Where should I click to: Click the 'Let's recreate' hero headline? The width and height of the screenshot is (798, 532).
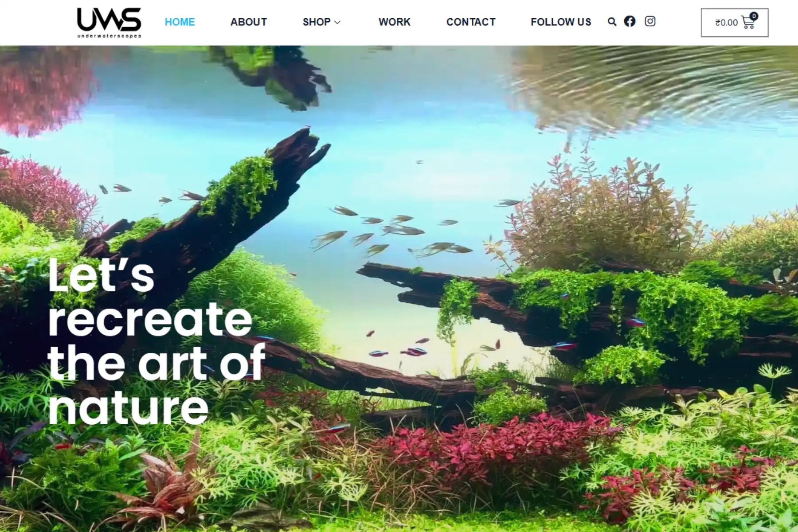pyautogui.click(x=150, y=297)
